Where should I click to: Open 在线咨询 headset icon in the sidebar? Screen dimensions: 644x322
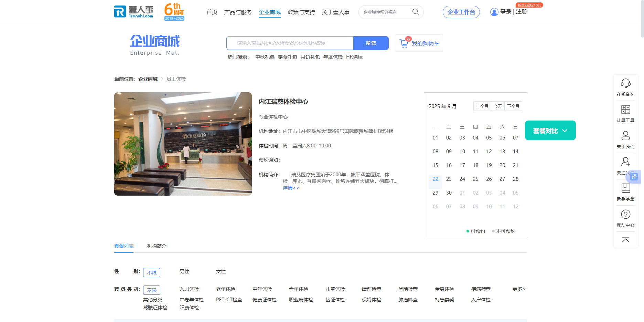(625, 83)
